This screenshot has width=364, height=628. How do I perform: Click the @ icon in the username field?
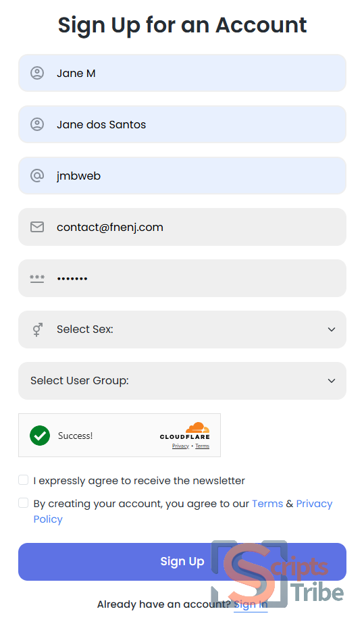(x=37, y=176)
